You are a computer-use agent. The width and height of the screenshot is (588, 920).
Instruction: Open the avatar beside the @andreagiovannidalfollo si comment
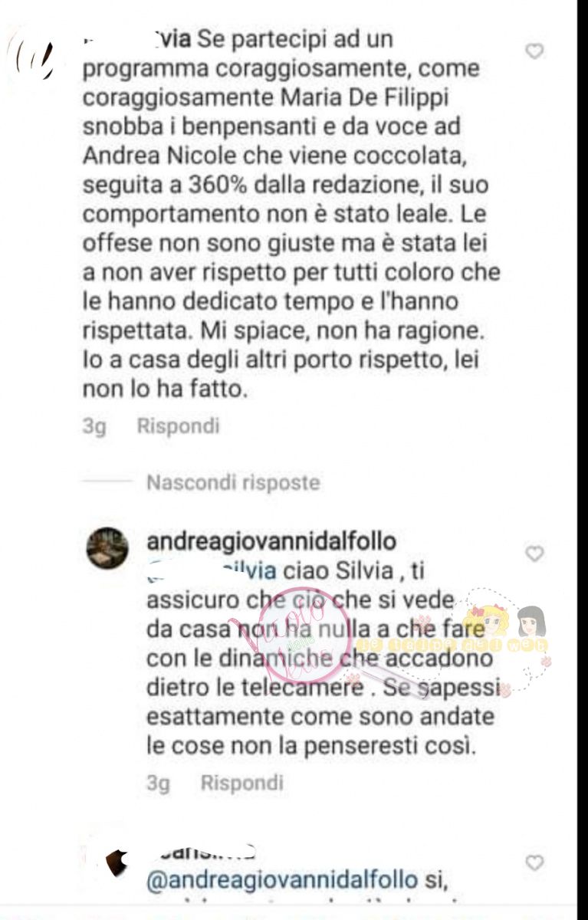click(x=115, y=864)
